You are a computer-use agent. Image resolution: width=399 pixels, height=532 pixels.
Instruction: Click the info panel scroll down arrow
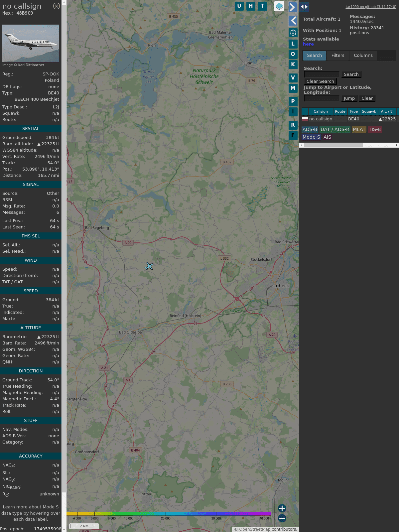64,529
